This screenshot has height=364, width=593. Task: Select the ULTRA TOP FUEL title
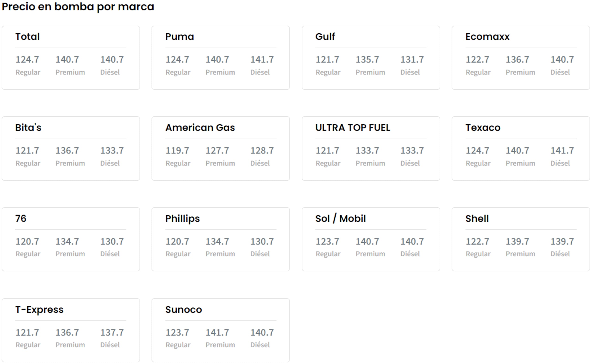pos(353,128)
